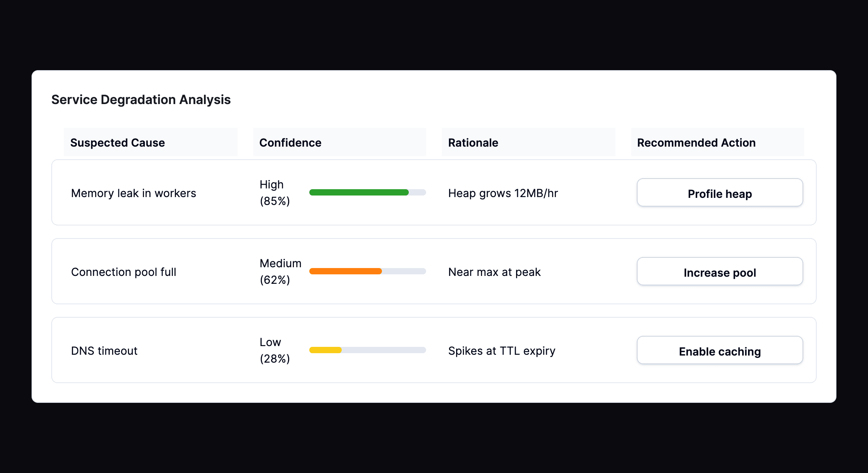Viewport: 868px width, 473px height.
Task: Click the High (85%) confidence label
Action: tap(275, 192)
